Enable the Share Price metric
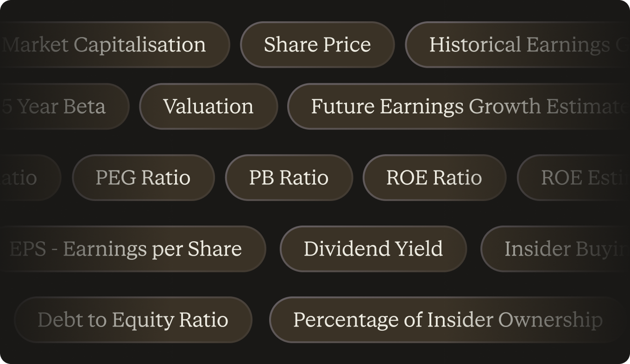 point(317,45)
